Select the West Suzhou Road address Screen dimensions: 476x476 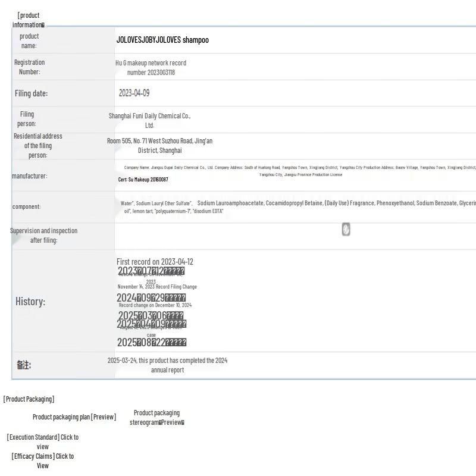[x=159, y=145]
